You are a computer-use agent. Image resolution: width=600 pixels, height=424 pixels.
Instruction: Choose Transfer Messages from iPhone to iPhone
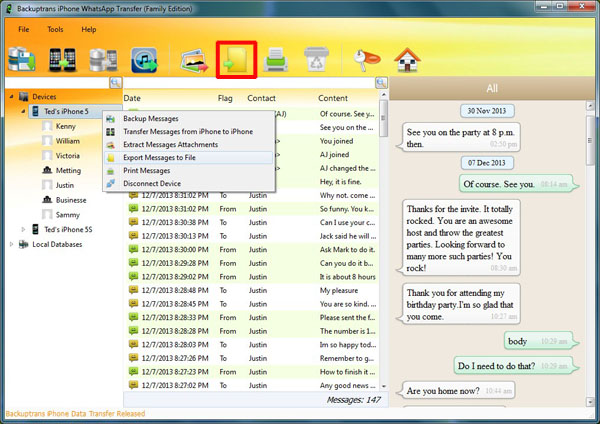click(x=189, y=132)
